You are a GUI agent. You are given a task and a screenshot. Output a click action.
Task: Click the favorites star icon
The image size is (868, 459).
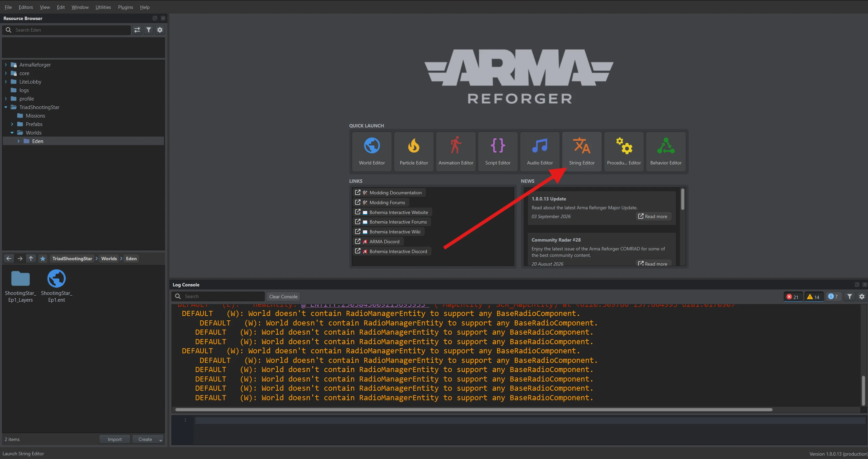pos(43,259)
